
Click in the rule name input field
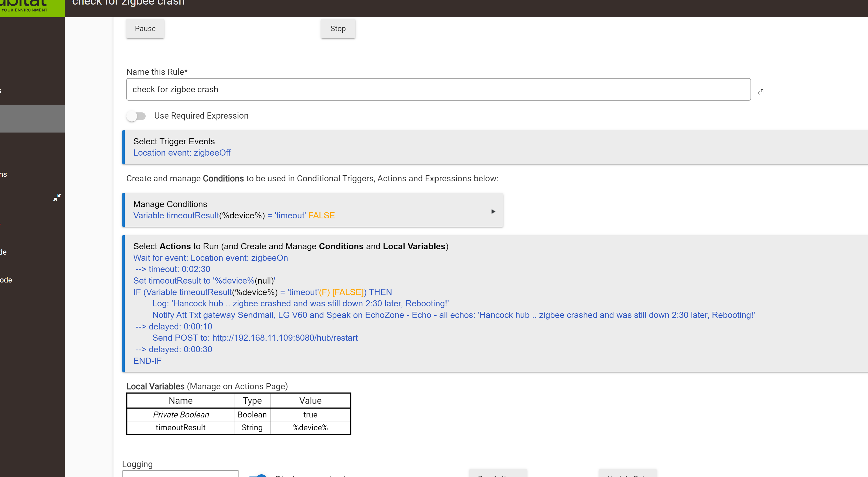point(438,89)
